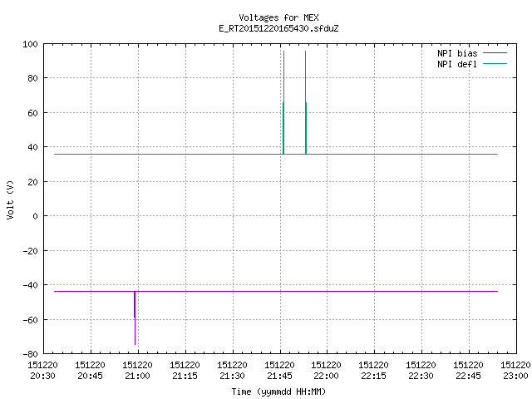Image resolution: width=532 pixels, height=399 pixels.
Task: Click the 'Volt (V)' y-axis label
Action: [10, 199]
